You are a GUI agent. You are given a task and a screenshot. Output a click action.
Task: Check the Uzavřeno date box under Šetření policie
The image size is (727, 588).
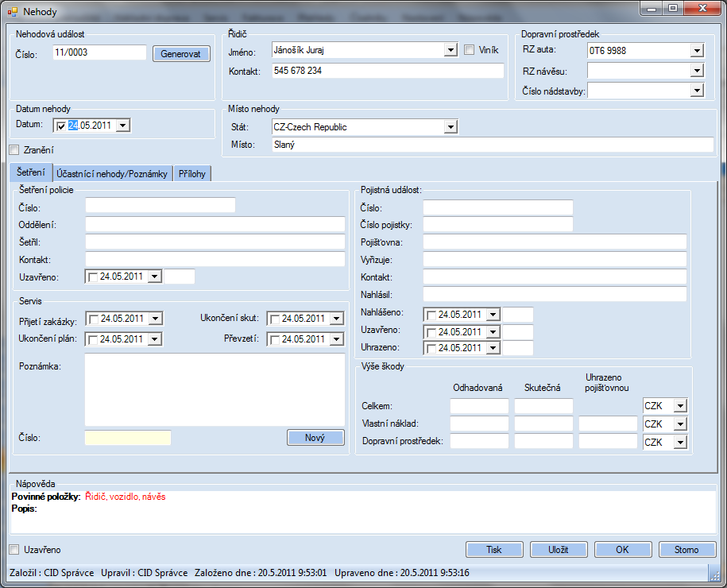tap(93, 277)
